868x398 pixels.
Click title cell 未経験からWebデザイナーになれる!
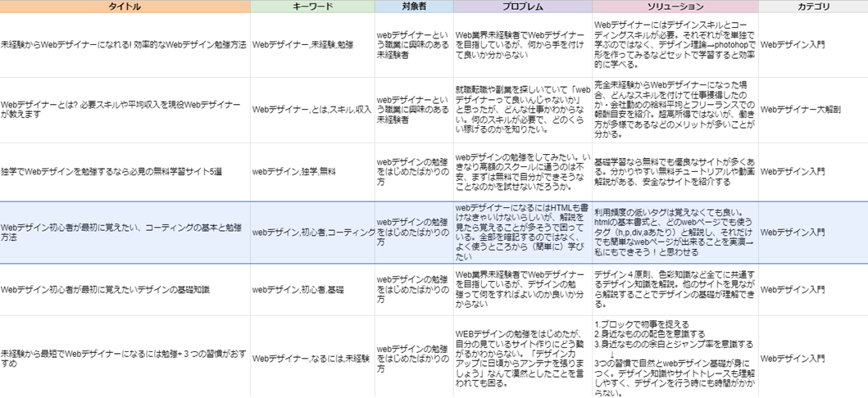[x=125, y=45]
